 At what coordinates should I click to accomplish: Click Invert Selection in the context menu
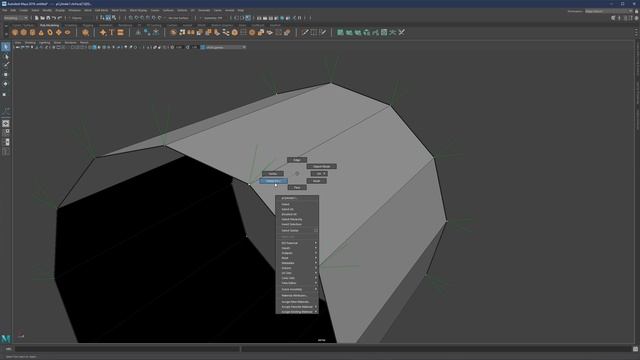point(297,224)
